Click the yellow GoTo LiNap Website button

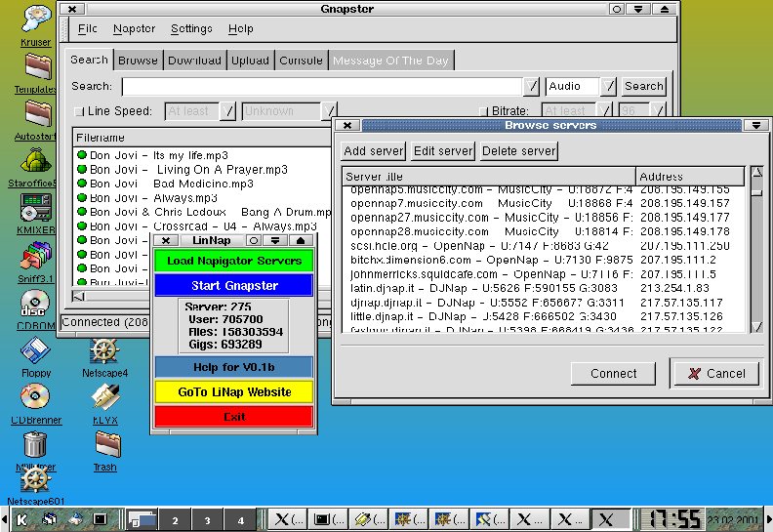pos(233,392)
